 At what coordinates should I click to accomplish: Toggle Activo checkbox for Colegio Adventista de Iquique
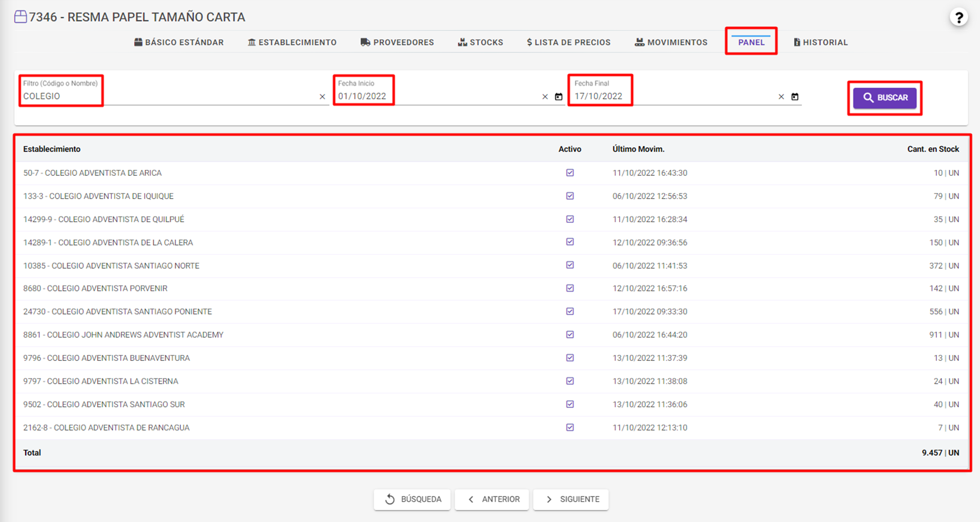(570, 196)
